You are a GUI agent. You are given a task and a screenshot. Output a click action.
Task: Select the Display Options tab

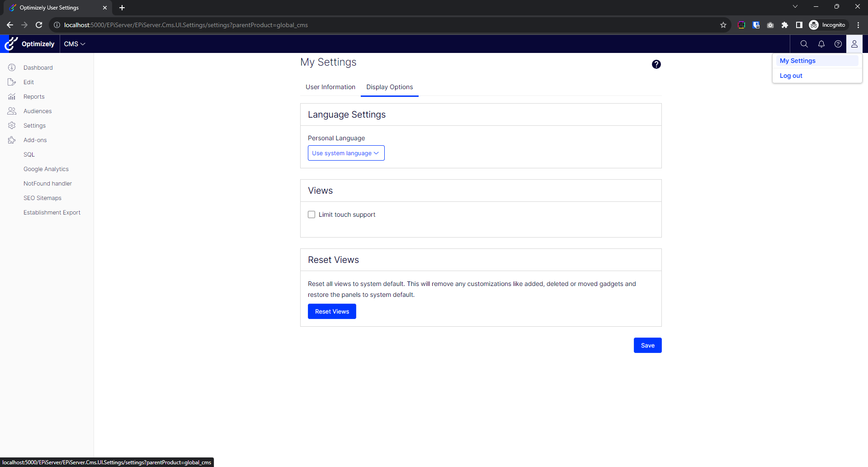click(x=389, y=87)
